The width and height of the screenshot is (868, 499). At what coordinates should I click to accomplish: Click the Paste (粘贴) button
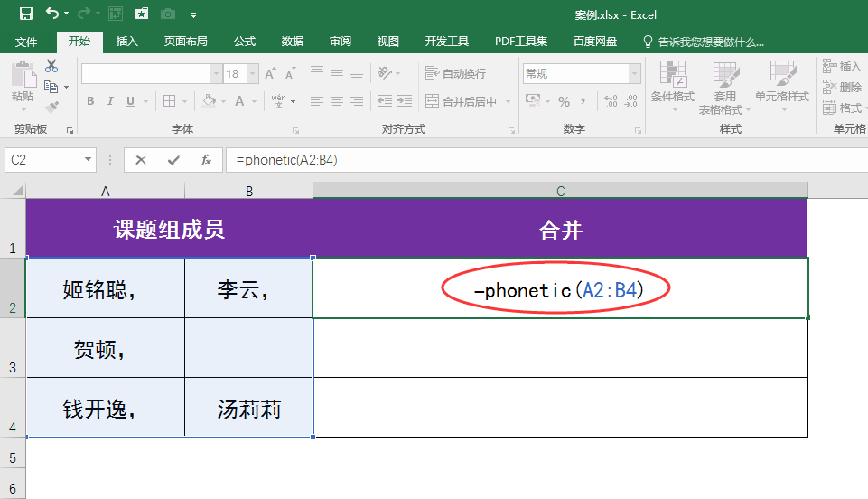23,82
